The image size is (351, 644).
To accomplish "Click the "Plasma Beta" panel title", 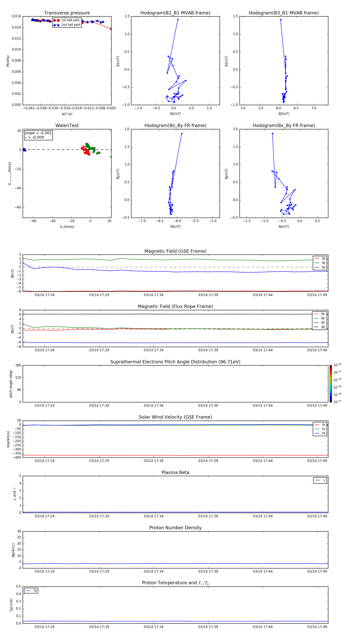I will [175, 473].
